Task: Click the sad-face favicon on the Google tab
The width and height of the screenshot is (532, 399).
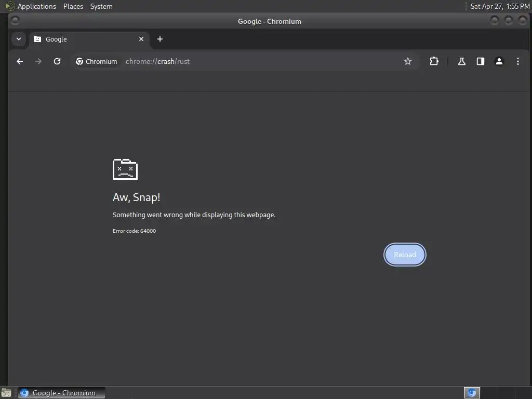Action: tap(37, 39)
